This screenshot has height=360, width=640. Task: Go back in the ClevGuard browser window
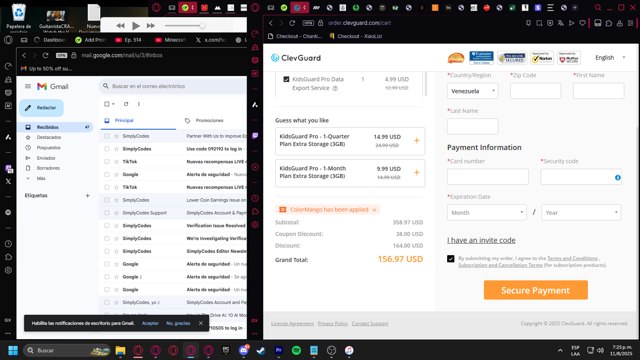(x=271, y=23)
